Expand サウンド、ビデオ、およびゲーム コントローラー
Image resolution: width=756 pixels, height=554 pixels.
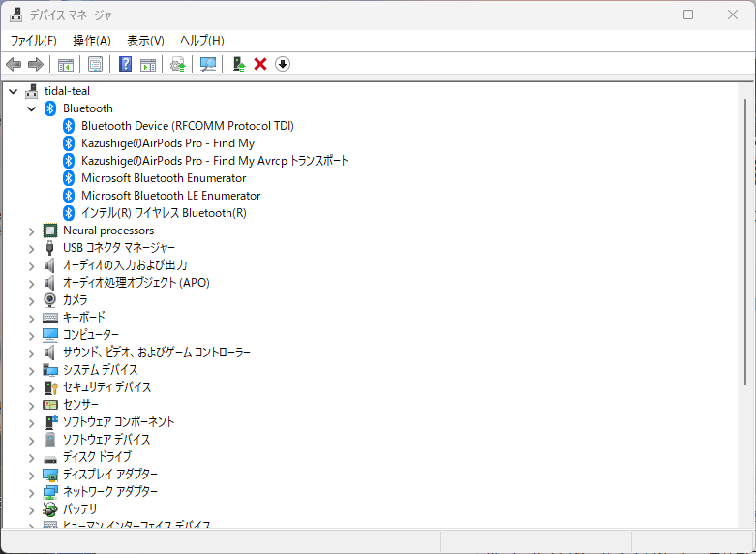click(32, 354)
